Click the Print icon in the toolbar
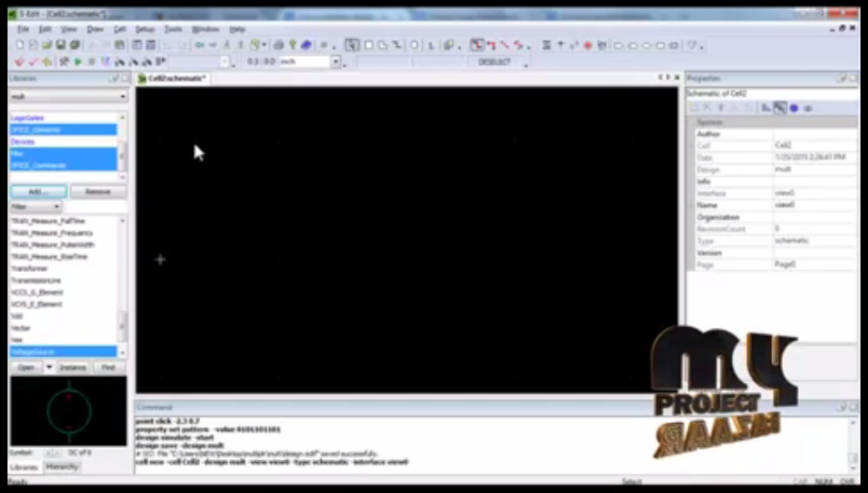 pyautogui.click(x=278, y=45)
